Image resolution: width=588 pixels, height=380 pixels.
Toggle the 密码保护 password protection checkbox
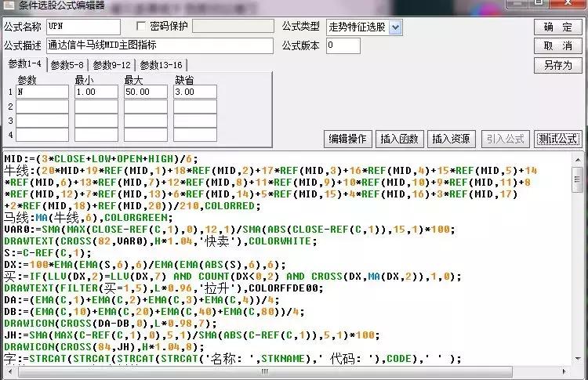click(x=141, y=26)
